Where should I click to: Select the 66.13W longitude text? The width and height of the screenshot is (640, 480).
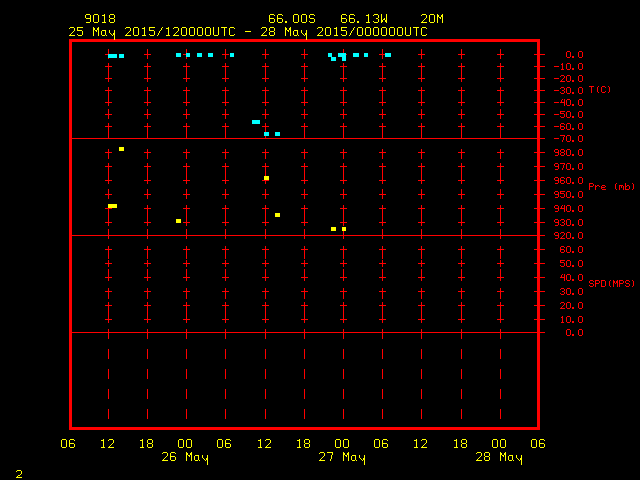(x=361, y=18)
